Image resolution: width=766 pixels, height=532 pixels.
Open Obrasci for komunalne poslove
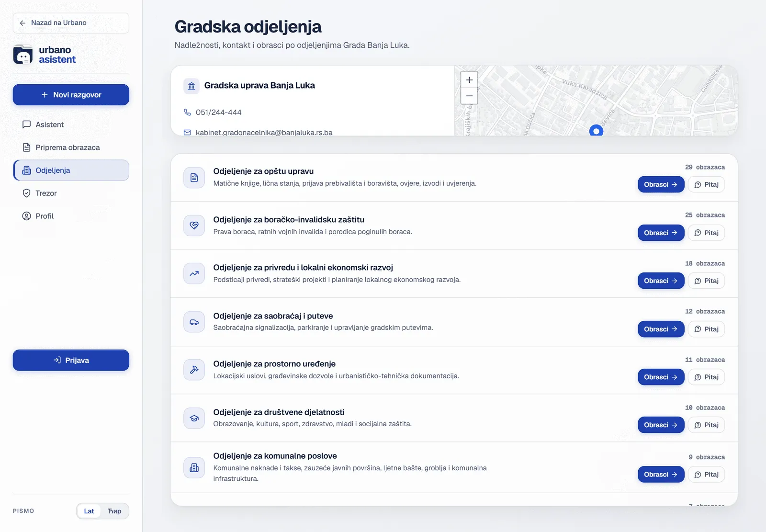pos(661,475)
